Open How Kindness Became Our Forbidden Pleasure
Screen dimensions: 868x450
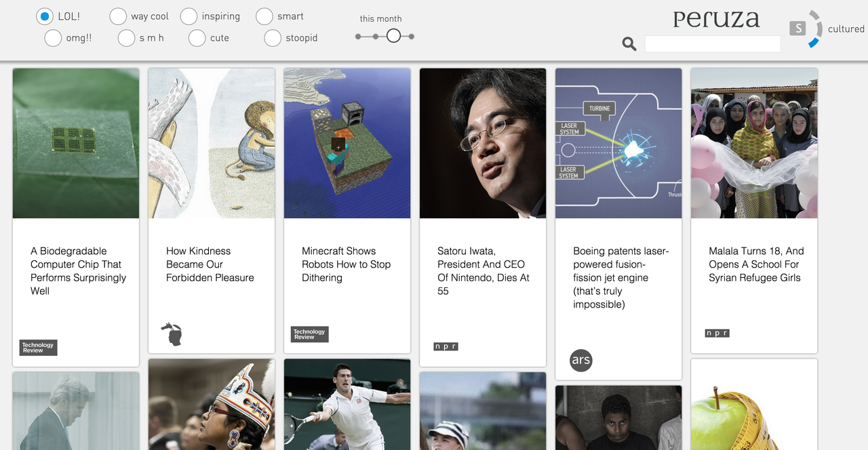pos(210,264)
